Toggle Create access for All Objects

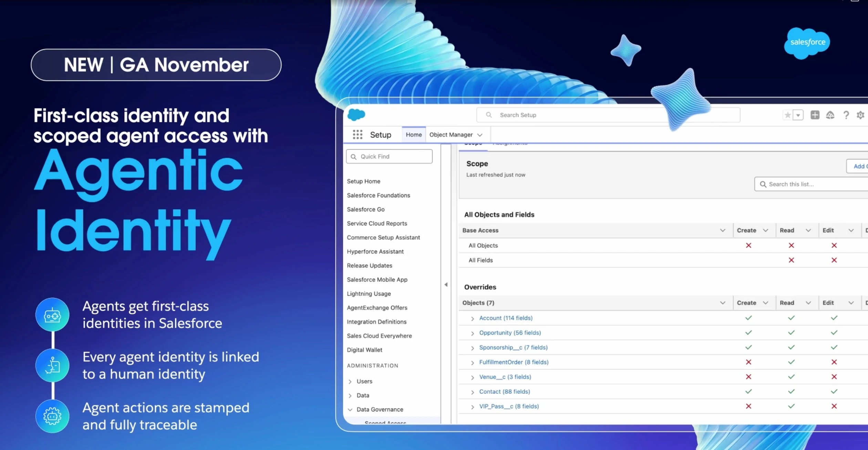pos(748,245)
